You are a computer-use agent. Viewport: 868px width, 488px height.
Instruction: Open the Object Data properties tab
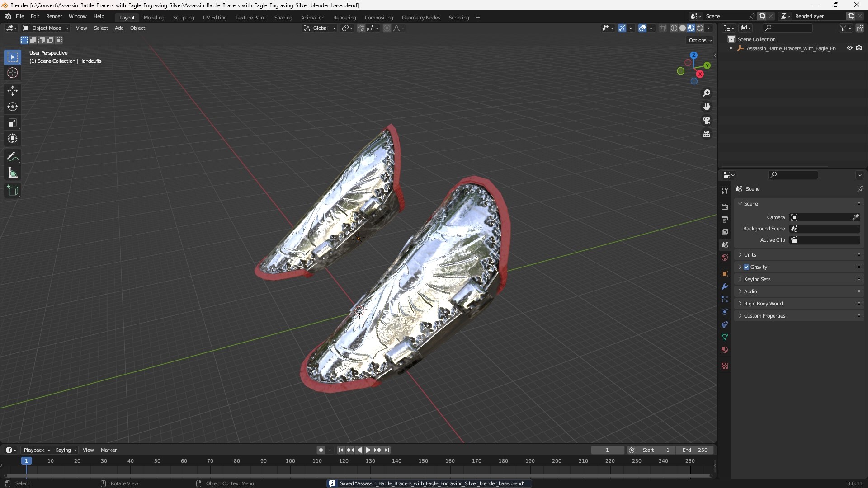(725, 337)
